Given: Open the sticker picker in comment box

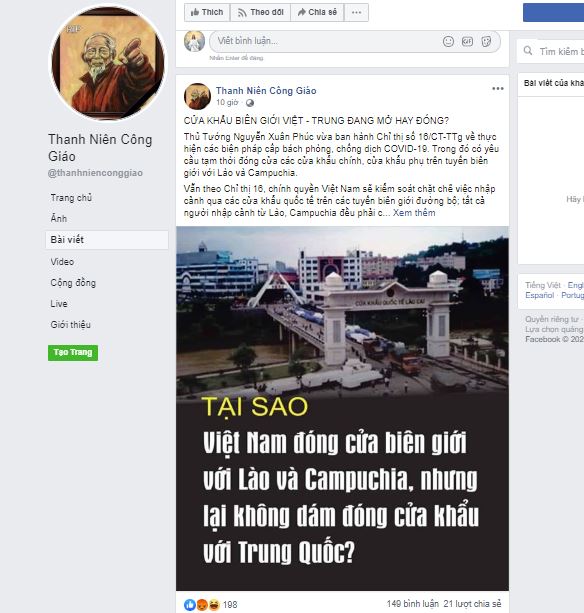Looking at the screenshot, I should click(486, 41).
